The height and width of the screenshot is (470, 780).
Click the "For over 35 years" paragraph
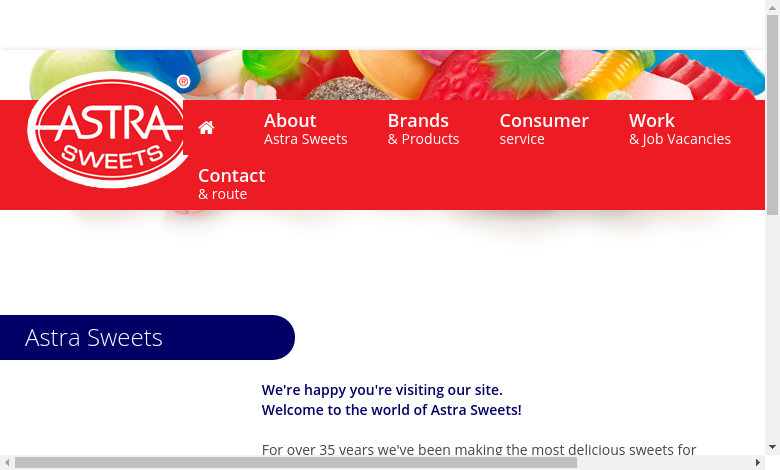click(479, 450)
